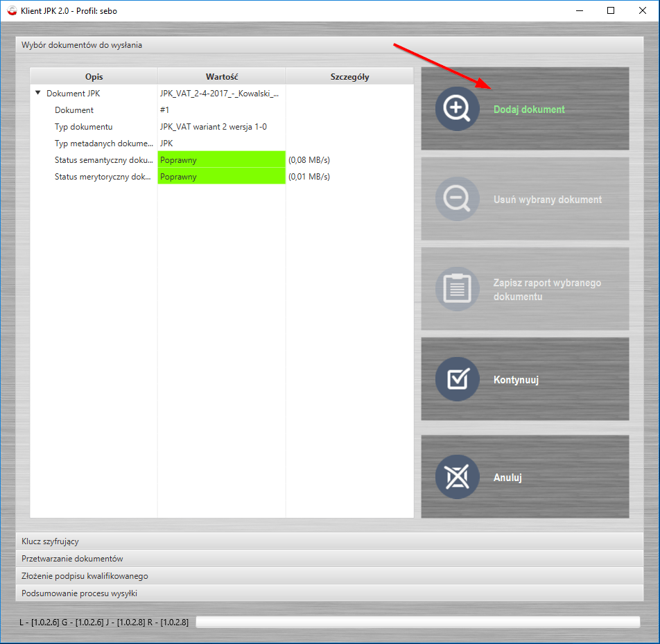Click the Szczegóły column header
The height and width of the screenshot is (644, 660).
(349, 76)
